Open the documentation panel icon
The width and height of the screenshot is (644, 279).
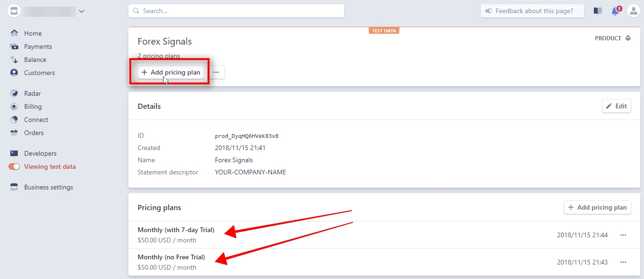pos(598,10)
